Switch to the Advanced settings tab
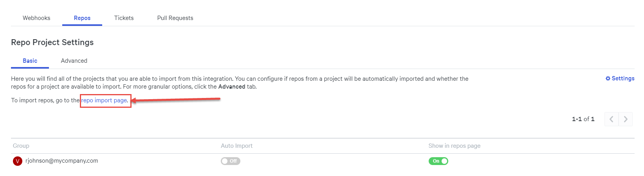 74,61
